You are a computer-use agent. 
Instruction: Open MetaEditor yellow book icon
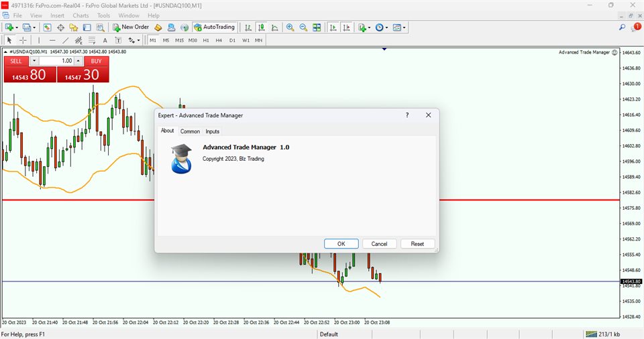tap(158, 27)
